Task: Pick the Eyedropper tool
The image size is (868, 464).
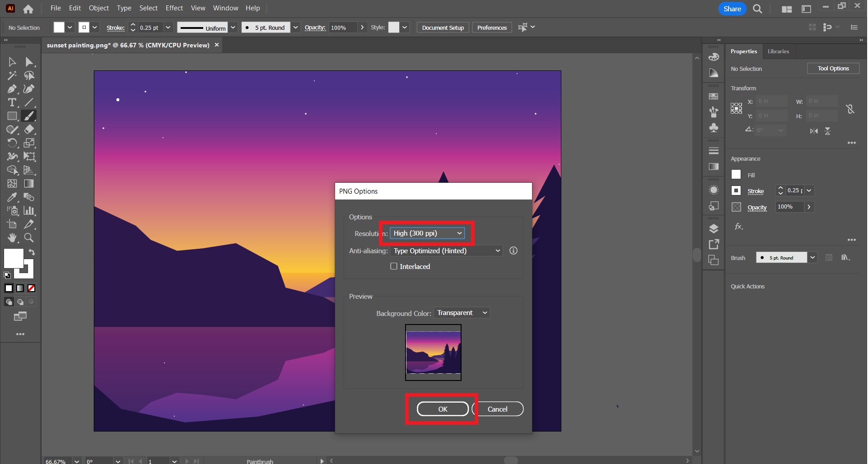Action: tap(12, 197)
